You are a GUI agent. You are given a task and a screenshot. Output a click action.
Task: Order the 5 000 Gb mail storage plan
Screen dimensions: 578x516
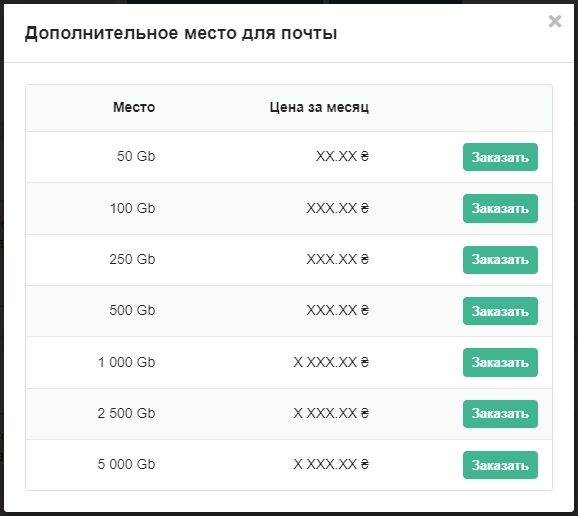[500, 465]
